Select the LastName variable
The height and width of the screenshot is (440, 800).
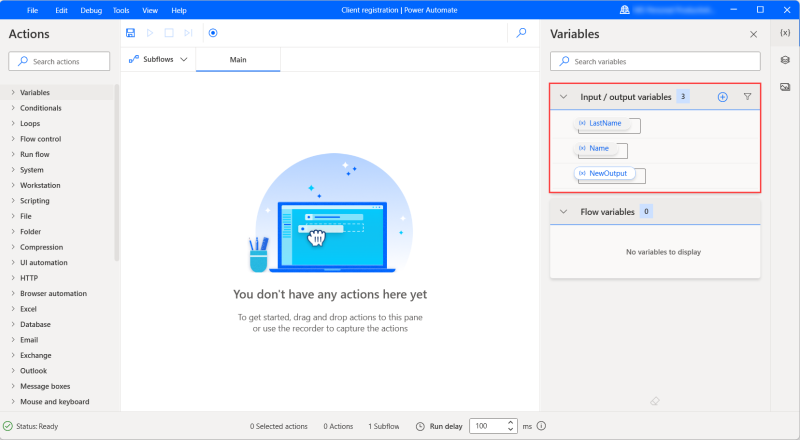(601, 123)
